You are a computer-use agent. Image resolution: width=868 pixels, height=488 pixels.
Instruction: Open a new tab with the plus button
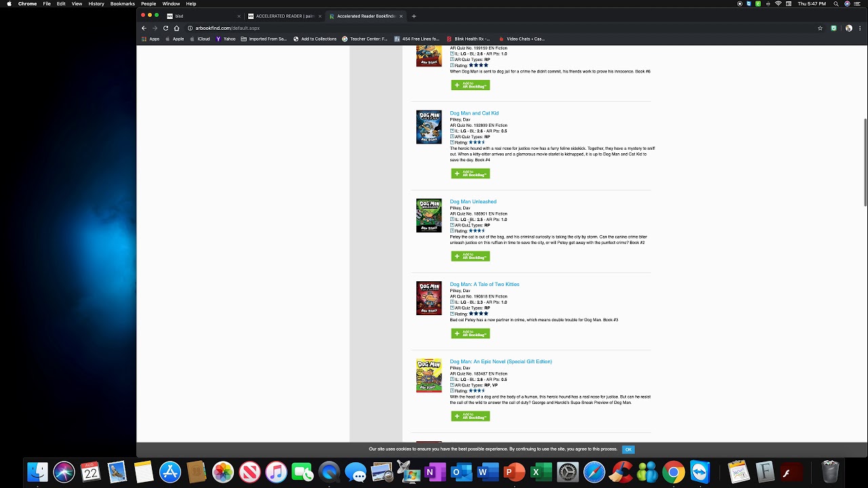(x=414, y=16)
